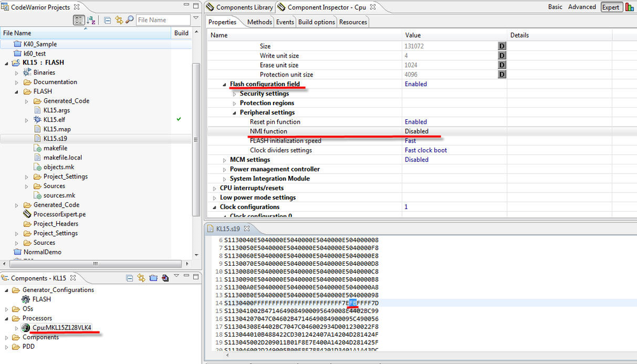Open the Components view menu dropdown arrow
Screen dimensions: 637x364
click(177, 276)
